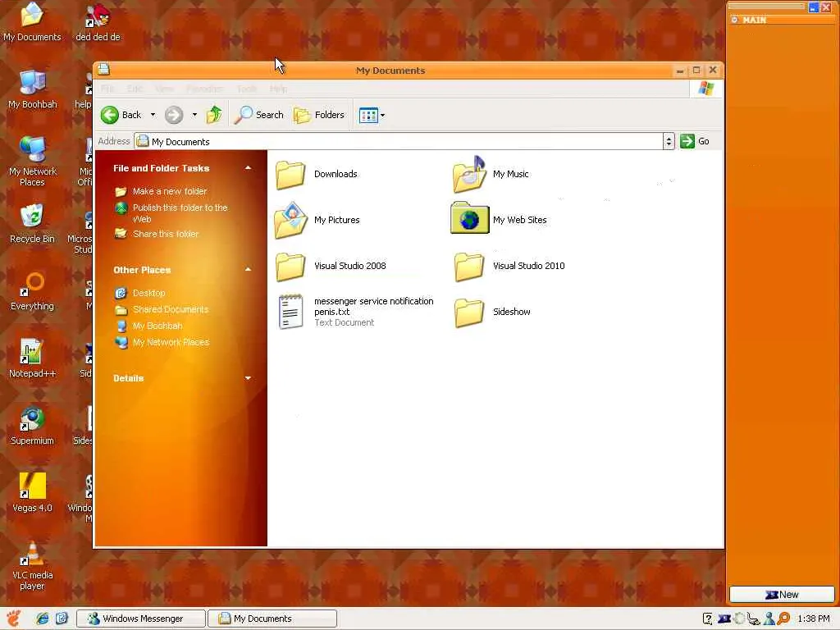Click inside the Address field
This screenshot has height=630, width=840.
tap(398, 141)
